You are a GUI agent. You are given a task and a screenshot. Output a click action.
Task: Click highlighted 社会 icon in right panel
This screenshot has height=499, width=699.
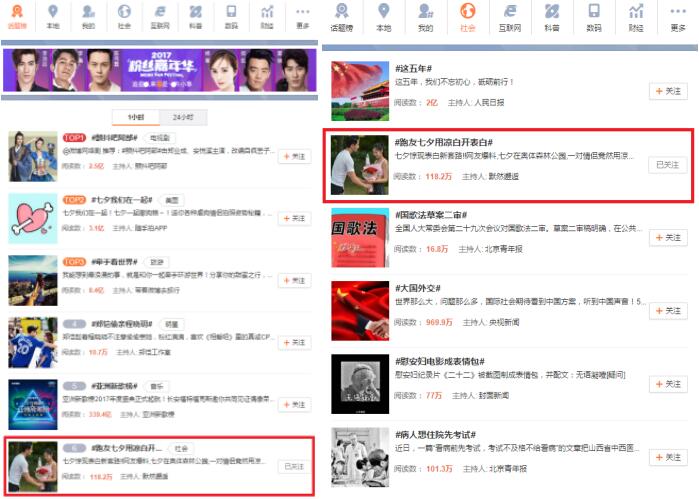[x=467, y=16]
